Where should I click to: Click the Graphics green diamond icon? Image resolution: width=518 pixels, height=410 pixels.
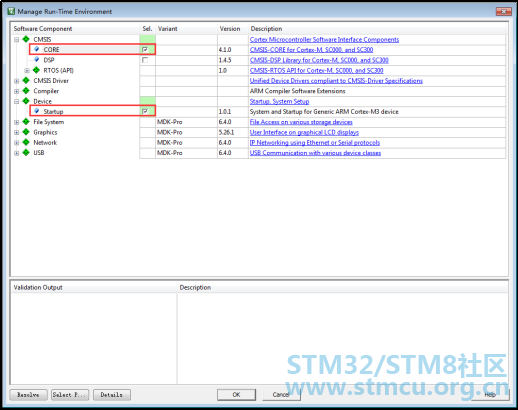[x=26, y=132]
